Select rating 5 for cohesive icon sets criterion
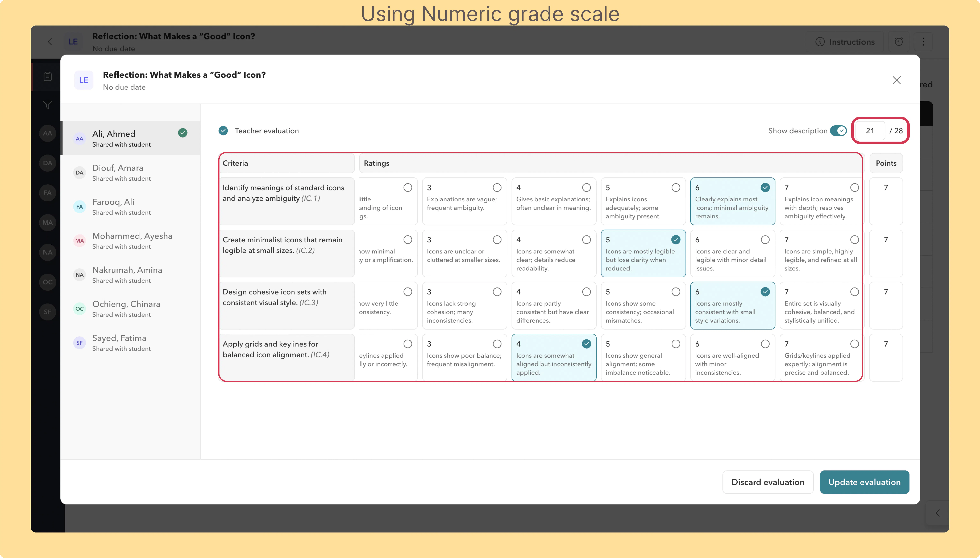This screenshot has height=558, width=980. (676, 292)
